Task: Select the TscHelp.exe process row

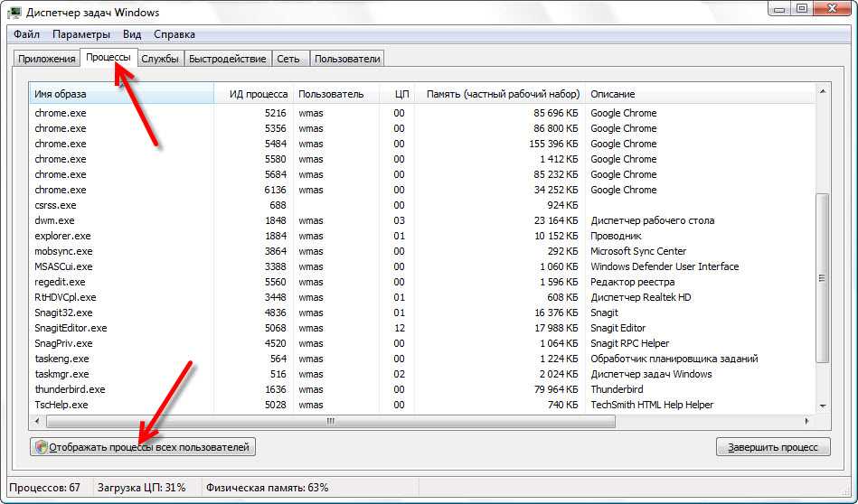Action: pos(422,405)
